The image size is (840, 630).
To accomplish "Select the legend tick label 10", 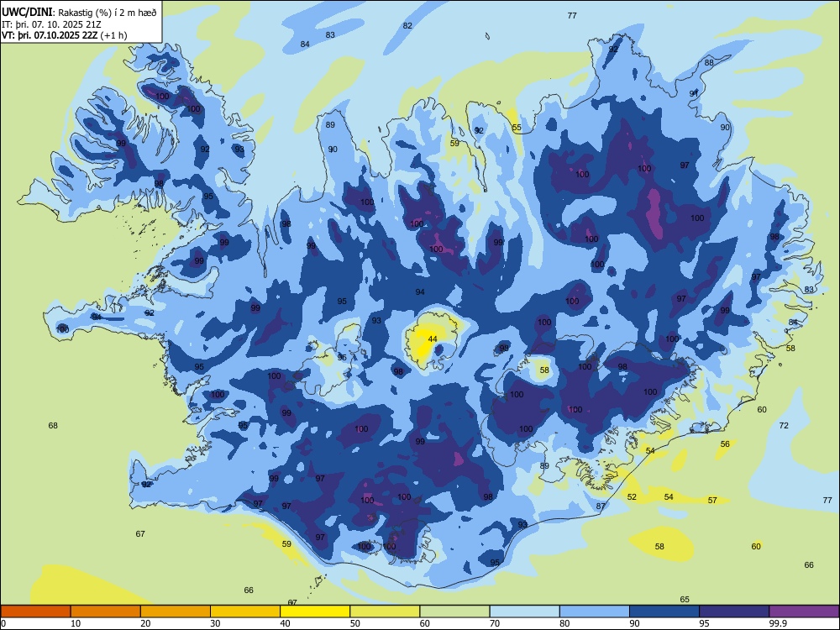I will [x=76, y=623].
